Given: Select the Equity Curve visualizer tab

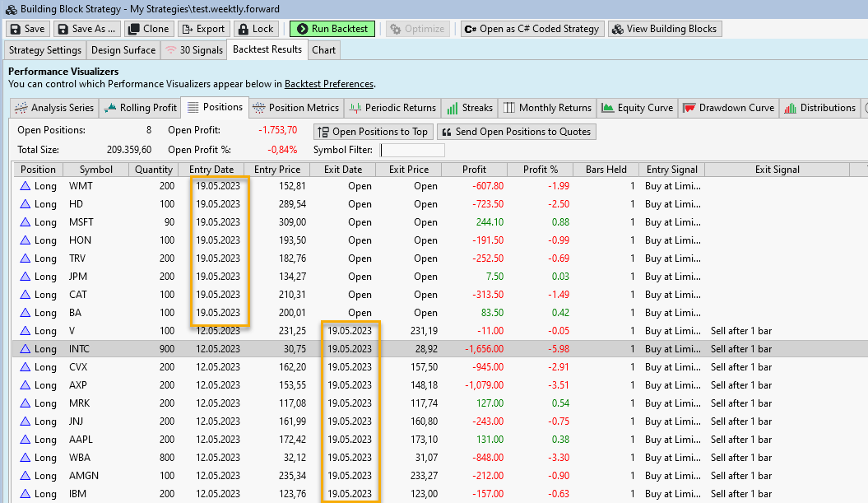Looking at the screenshot, I should coord(637,108).
